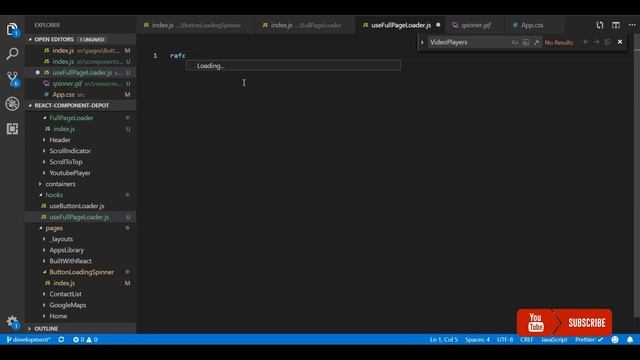Screen dimensions: 640x360
Task: Expand the GoogleMaps folder
Action: 68,305
